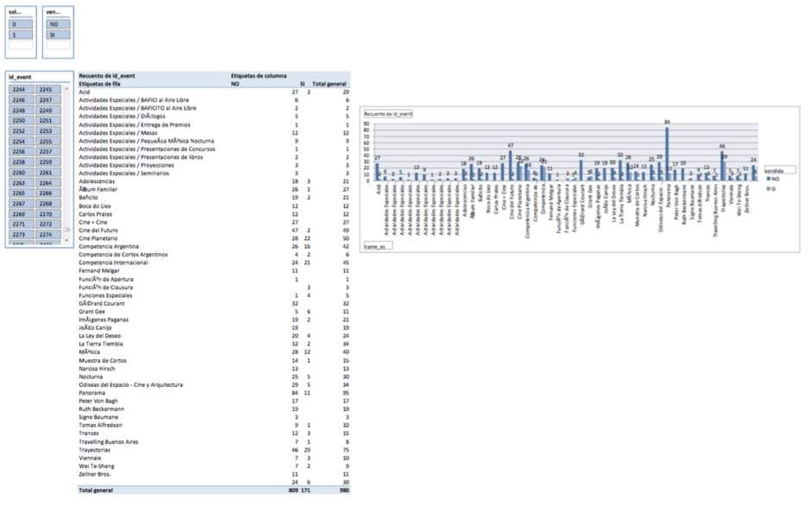Click the tallest Panorama bar labeled 84
The width and height of the screenshot is (812, 506).
pyautogui.click(x=667, y=154)
